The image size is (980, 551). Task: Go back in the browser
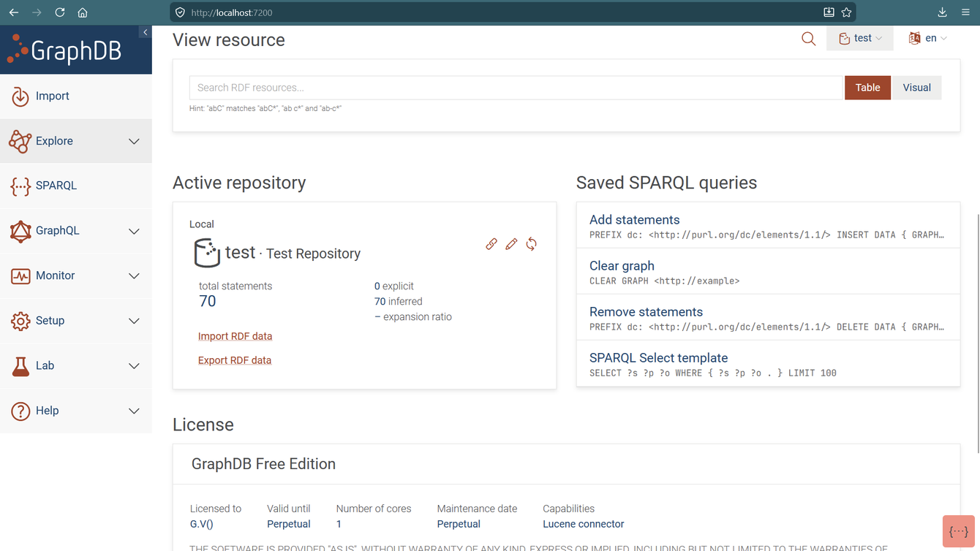point(14,12)
